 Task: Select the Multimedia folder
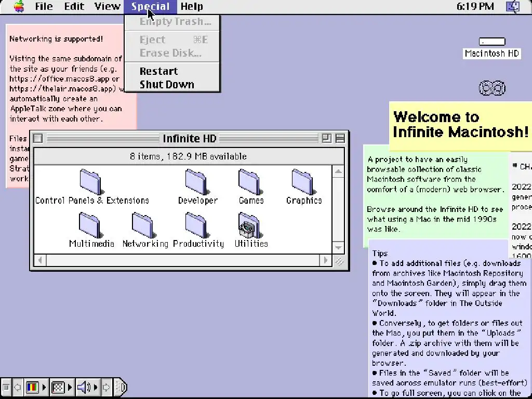[90, 225]
